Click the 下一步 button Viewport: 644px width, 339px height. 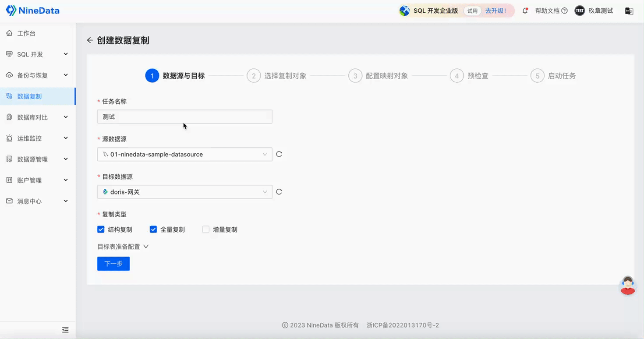pos(113,263)
